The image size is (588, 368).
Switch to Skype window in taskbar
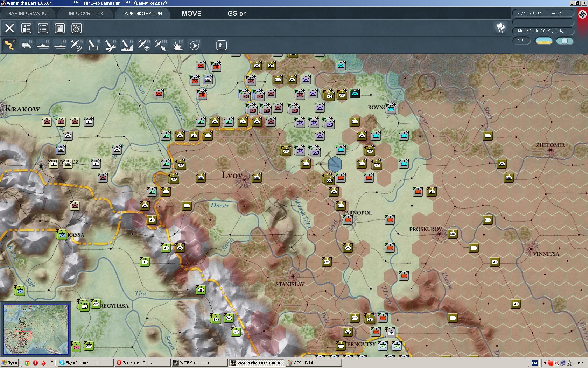point(85,363)
